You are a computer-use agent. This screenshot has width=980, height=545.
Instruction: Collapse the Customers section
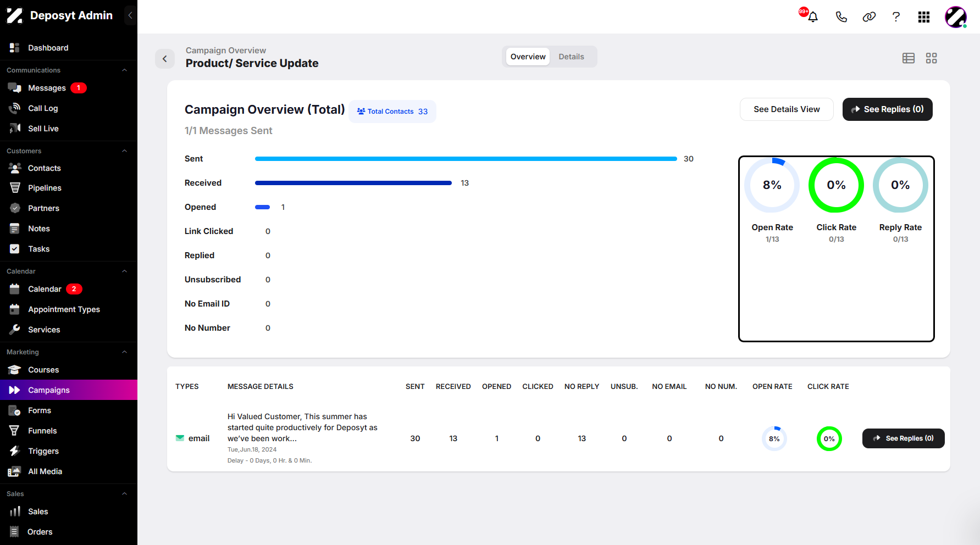(124, 151)
